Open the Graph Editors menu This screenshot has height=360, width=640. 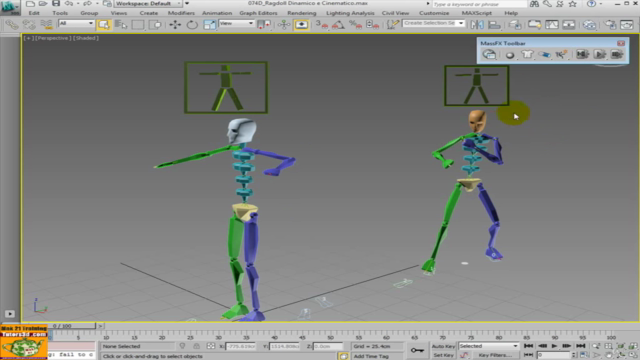click(258, 13)
